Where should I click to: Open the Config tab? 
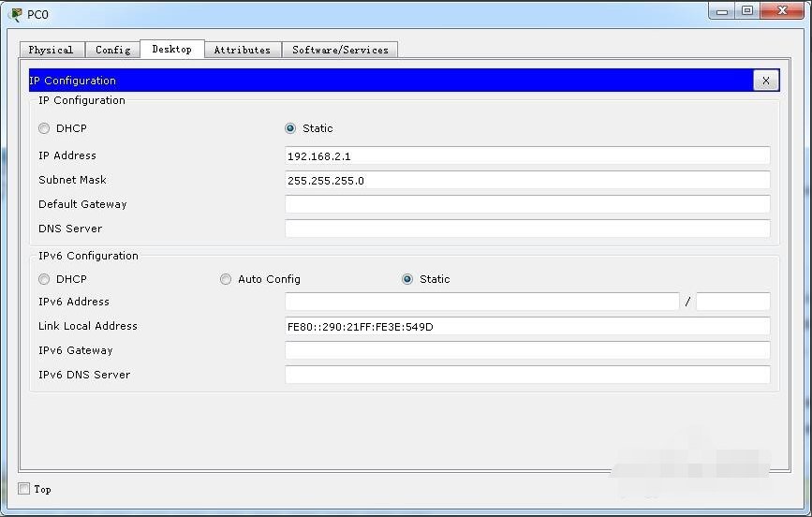point(112,50)
